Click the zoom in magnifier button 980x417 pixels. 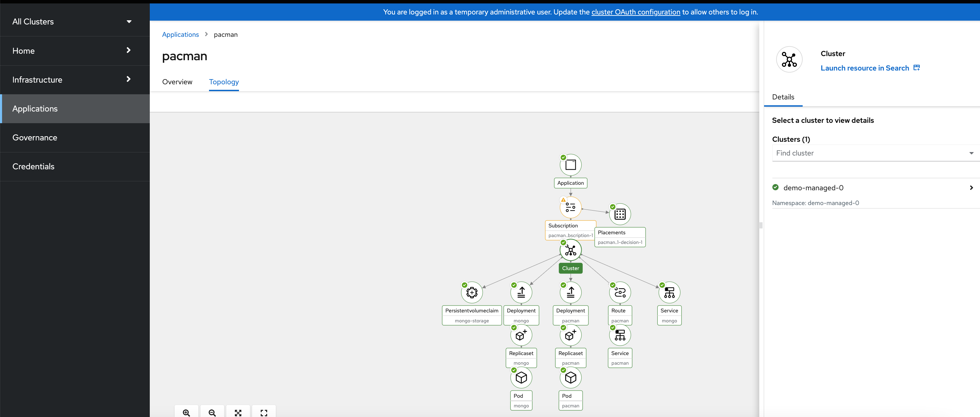186,413
